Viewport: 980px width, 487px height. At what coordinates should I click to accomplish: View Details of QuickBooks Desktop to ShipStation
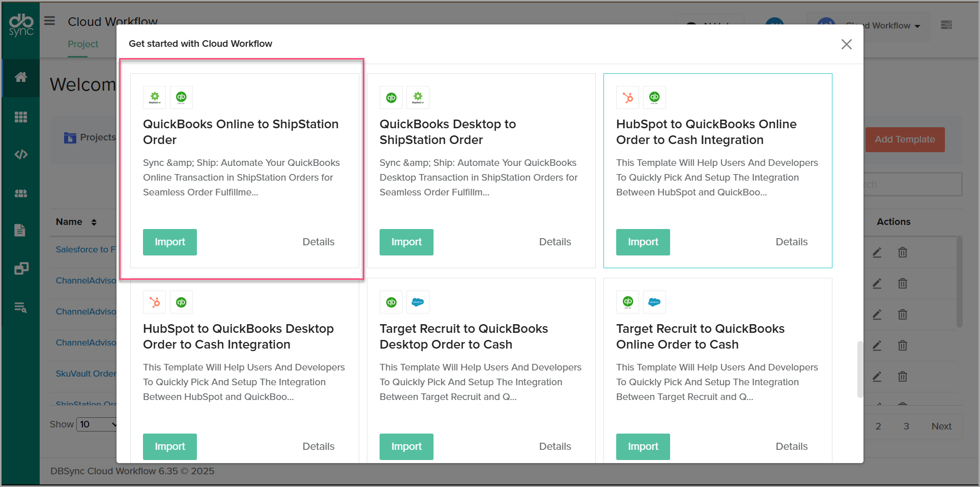pyautogui.click(x=555, y=242)
